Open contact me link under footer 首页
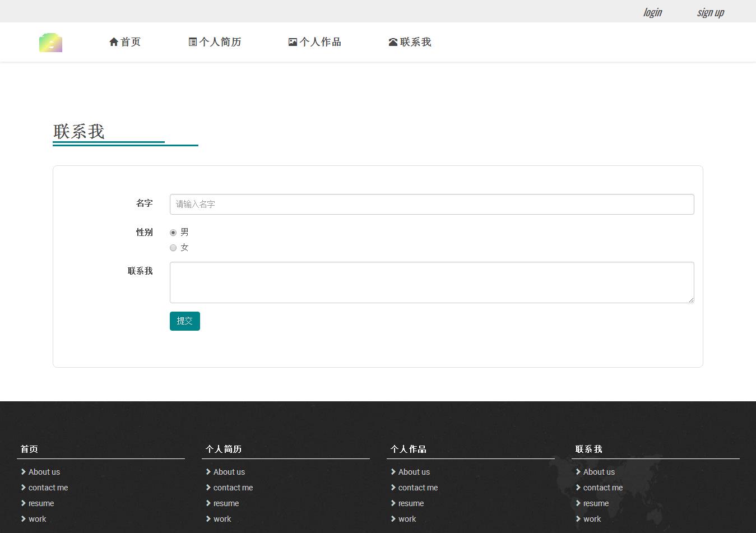Screen dimensions: 756x533 pyautogui.click(x=48, y=488)
